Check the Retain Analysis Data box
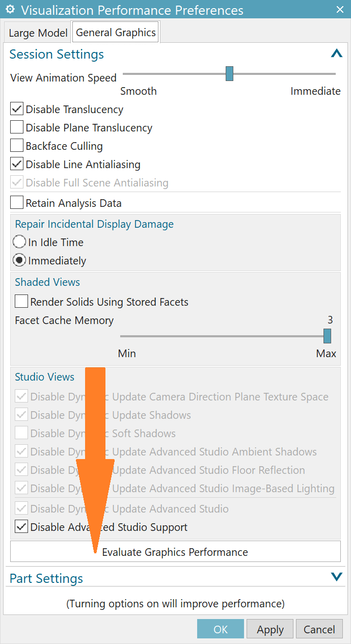351x644 pixels. pyautogui.click(x=17, y=203)
